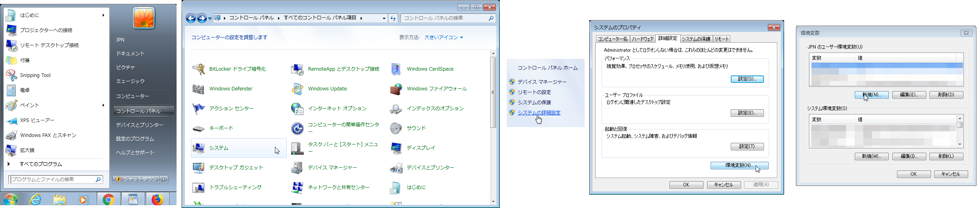The width and height of the screenshot is (980, 208).
Task: Expand はじめに submenu arrow in Start menu
Action: pyautogui.click(x=103, y=15)
